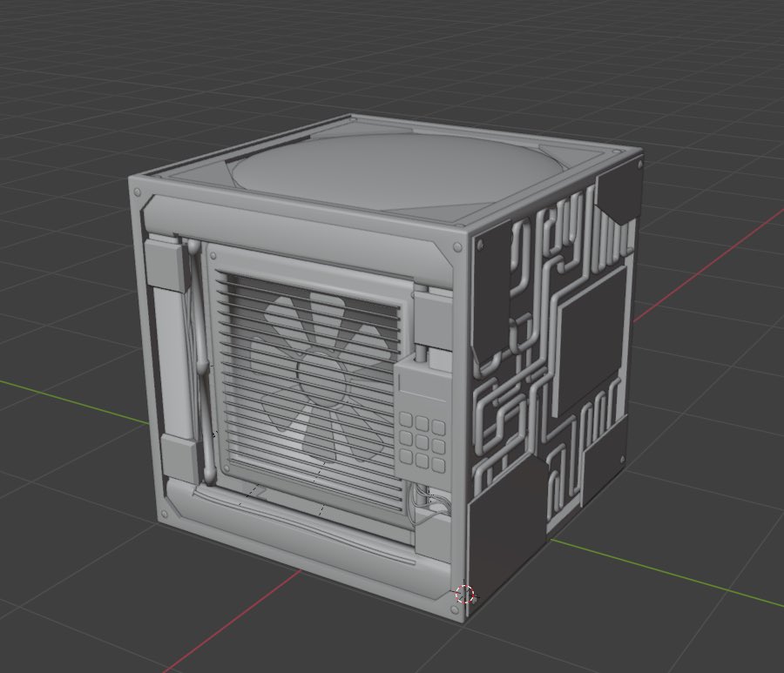Select the fan hub behind the grille
This screenshot has width=784, height=673.
(322, 380)
